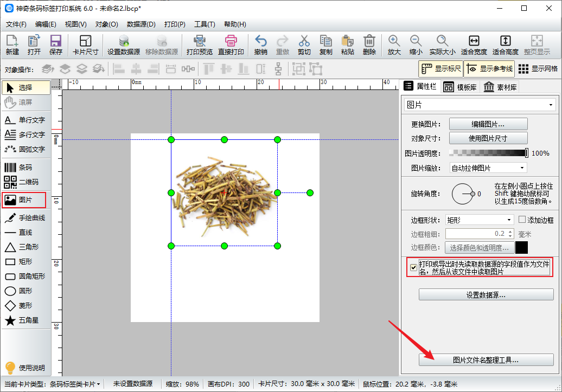Toggle 显示参考线 guide lines display

coord(489,69)
